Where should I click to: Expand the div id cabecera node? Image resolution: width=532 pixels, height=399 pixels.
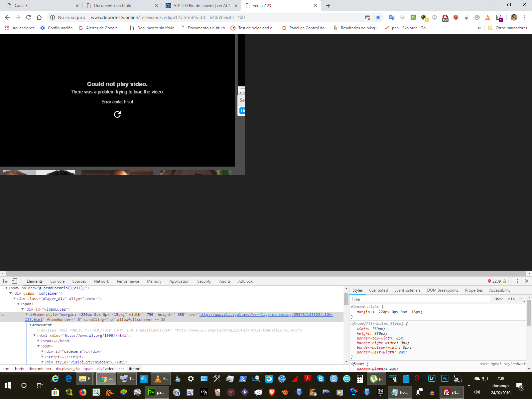pyautogui.click(x=43, y=351)
